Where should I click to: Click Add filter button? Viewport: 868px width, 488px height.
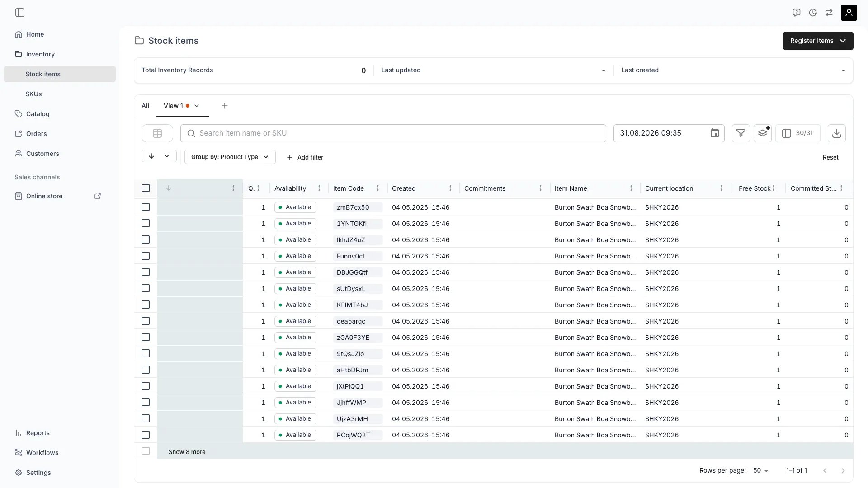[x=305, y=157]
